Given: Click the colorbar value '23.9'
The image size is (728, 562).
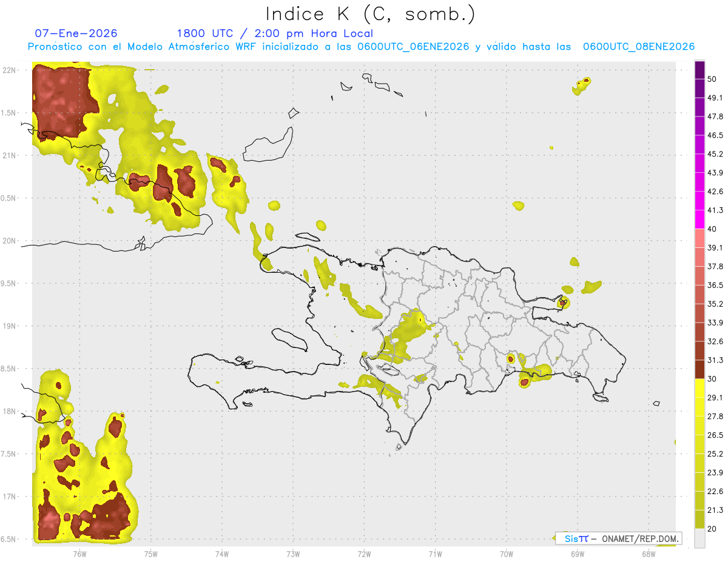Looking at the screenshot, I should (715, 473).
